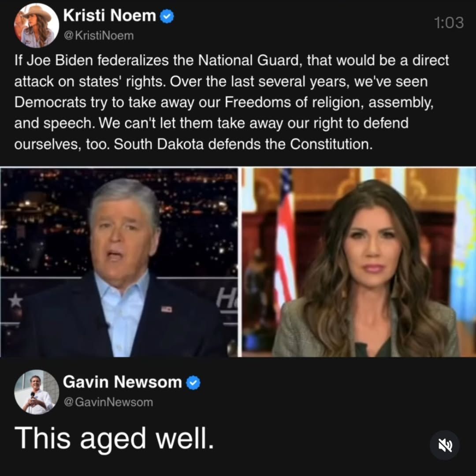Go to the @GavinNewsom handle
This screenshot has width=476, height=476.
click(x=108, y=402)
